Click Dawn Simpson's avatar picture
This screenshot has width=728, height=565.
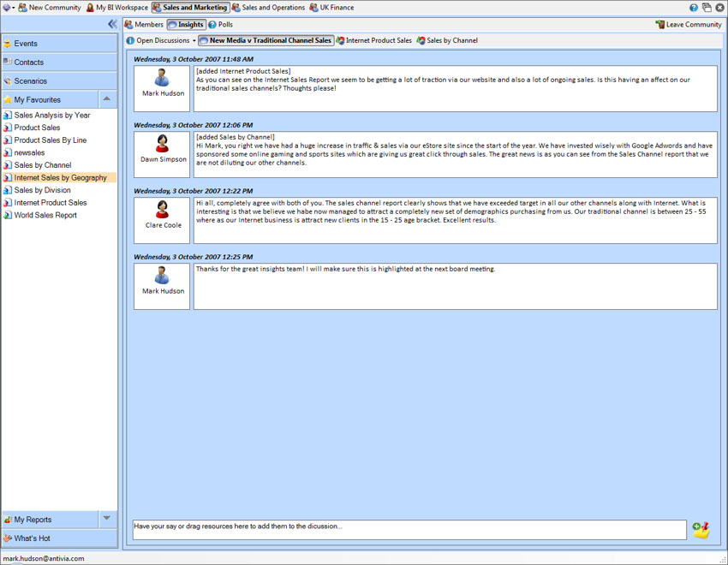coord(162,144)
